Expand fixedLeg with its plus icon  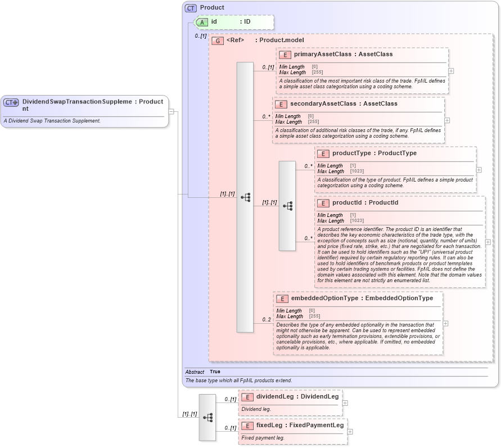click(x=350, y=432)
